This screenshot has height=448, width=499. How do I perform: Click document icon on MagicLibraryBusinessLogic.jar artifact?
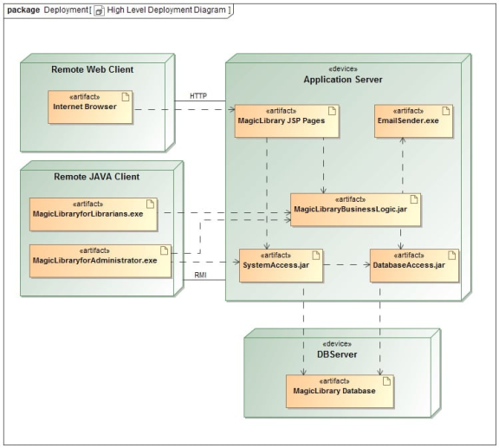click(x=414, y=199)
